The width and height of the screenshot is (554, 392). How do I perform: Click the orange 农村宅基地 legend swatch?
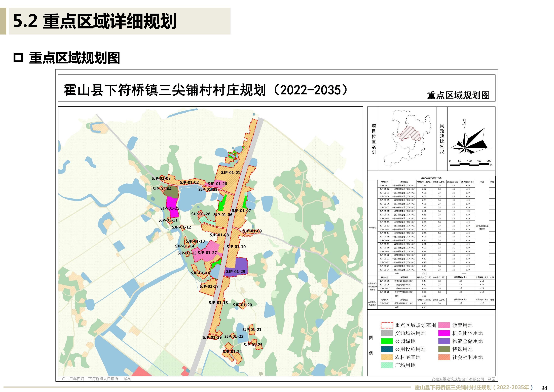click(387, 357)
